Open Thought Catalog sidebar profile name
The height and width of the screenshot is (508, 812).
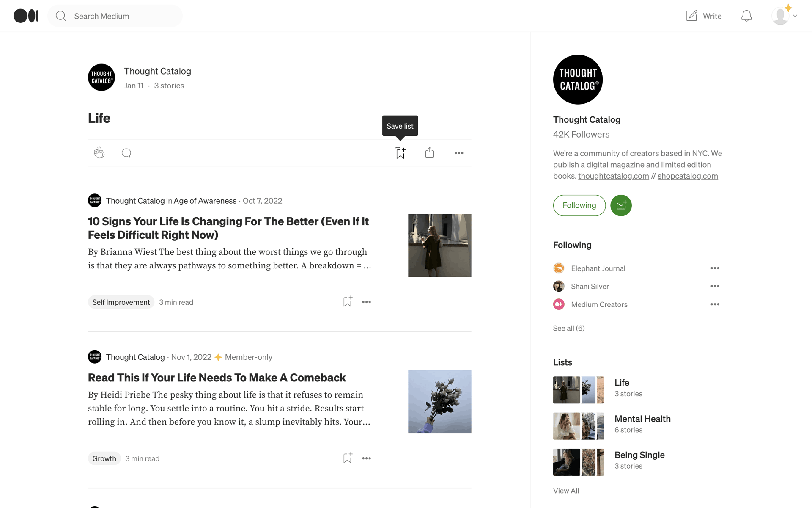[x=587, y=120]
